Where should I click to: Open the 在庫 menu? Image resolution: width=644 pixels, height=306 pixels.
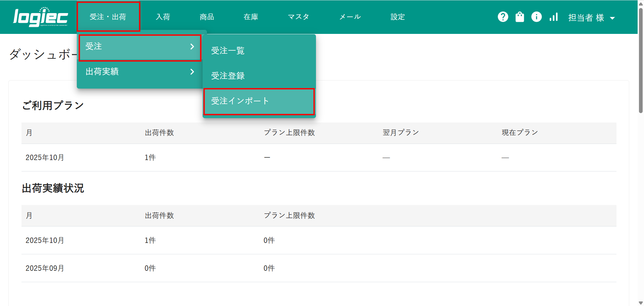[x=251, y=17]
